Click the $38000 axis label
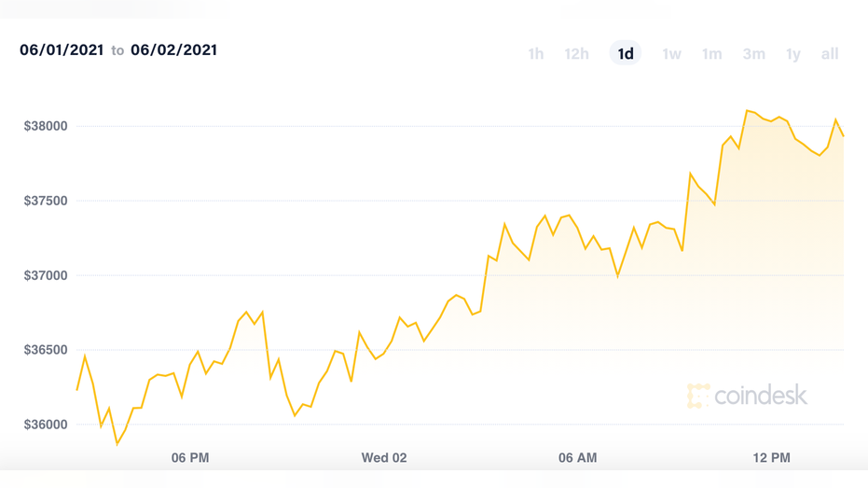This screenshot has width=868, height=488. coord(46,126)
